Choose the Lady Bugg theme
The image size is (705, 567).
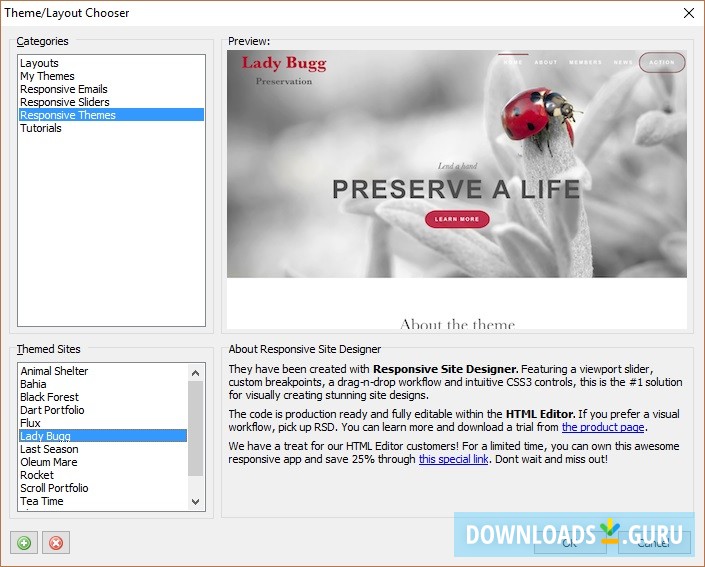pyautogui.click(x=103, y=436)
